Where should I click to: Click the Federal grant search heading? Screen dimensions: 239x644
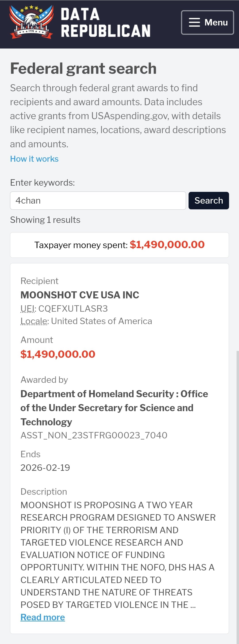[x=83, y=68]
